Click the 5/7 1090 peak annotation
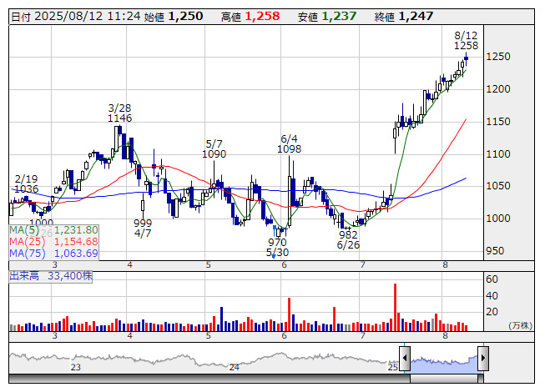Screen dimensions: 545x392 (214, 148)
